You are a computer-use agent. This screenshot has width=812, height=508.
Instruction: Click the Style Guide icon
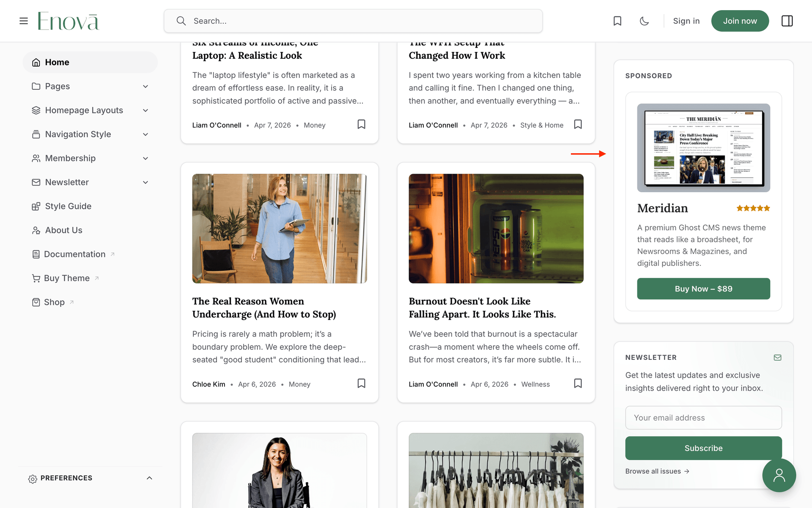(x=36, y=206)
